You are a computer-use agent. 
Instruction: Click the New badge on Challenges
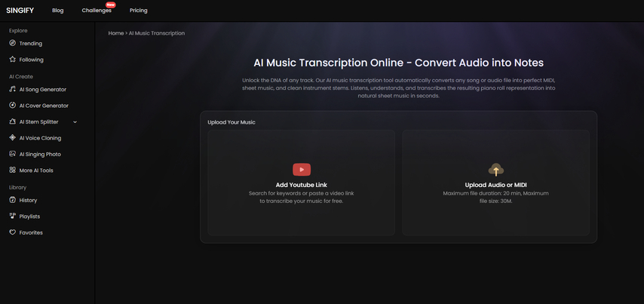(x=110, y=5)
